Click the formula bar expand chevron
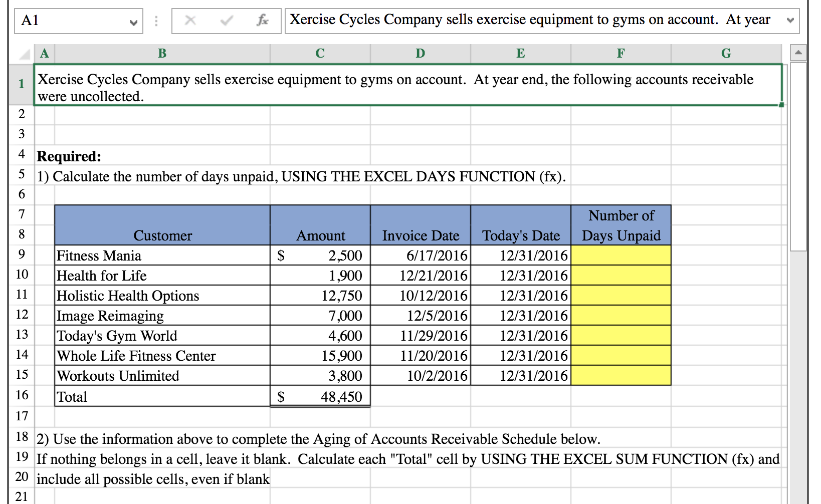The width and height of the screenshot is (821, 504). [791, 21]
